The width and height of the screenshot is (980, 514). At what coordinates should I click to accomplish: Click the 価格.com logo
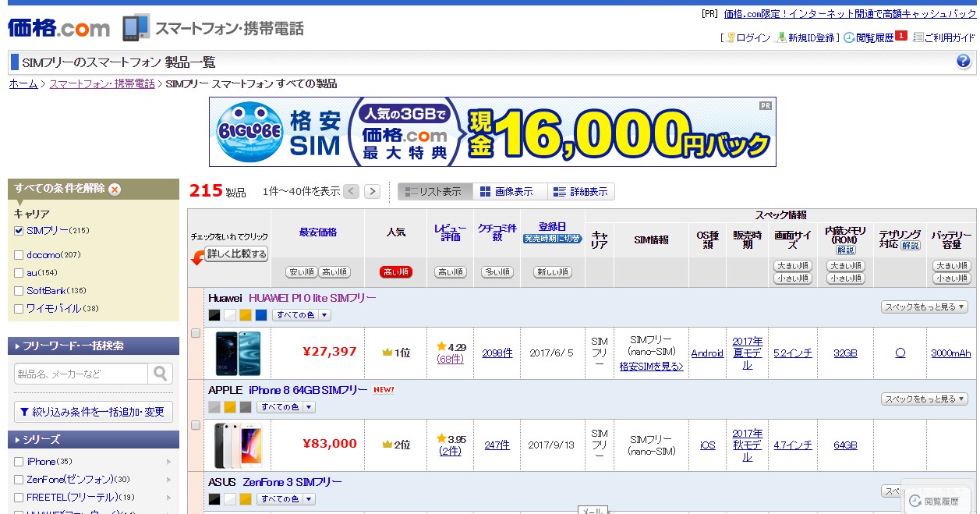59,28
